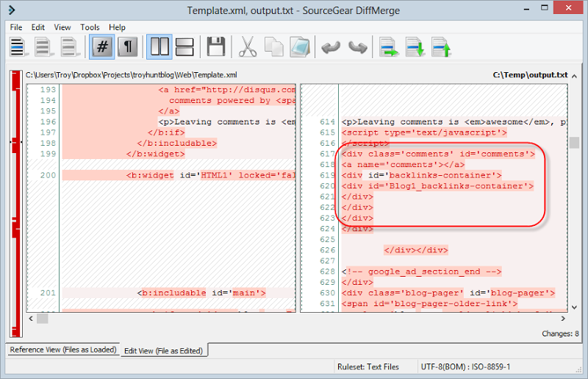Click the DiffMerge title bar icon
This screenshot has width=588, height=379.
pyautogui.click(x=12, y=10)
